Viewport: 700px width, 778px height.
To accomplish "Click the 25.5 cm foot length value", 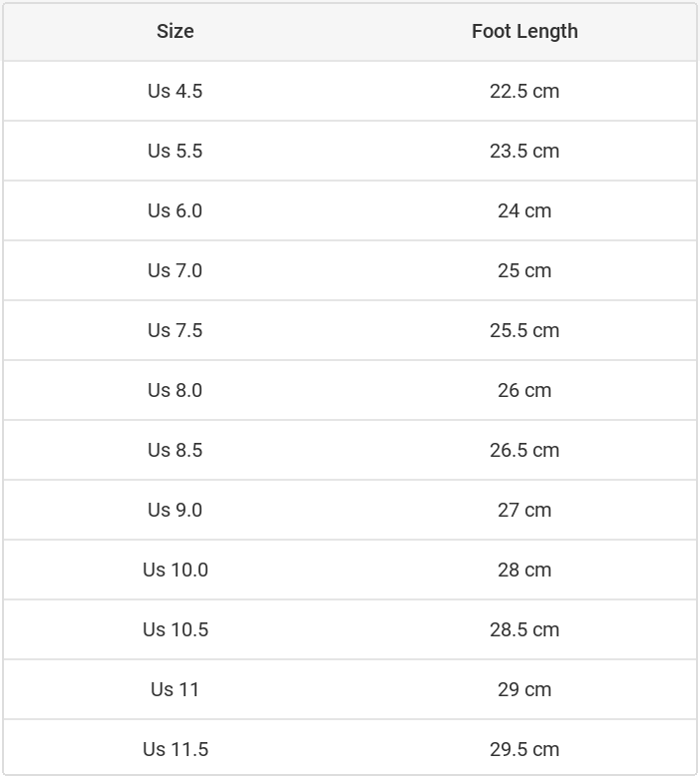I will [525, 330].
